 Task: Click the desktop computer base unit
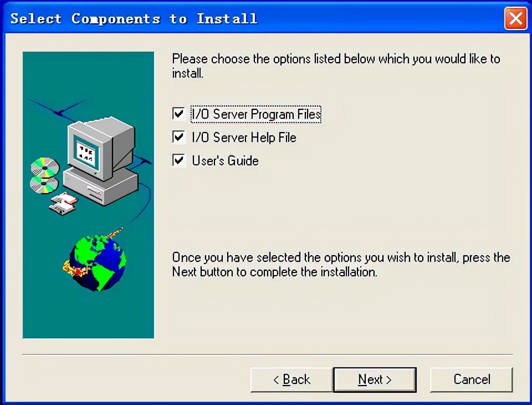[101, 186]
